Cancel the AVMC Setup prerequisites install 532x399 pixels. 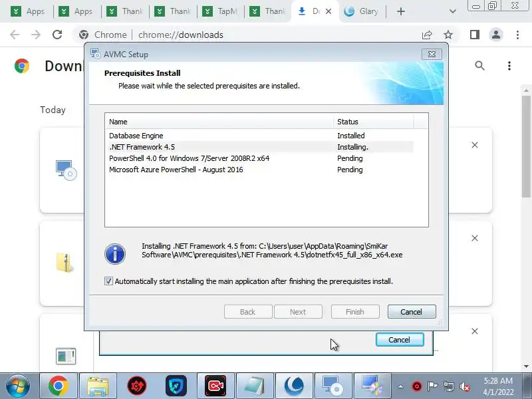[x=412, y=311]
